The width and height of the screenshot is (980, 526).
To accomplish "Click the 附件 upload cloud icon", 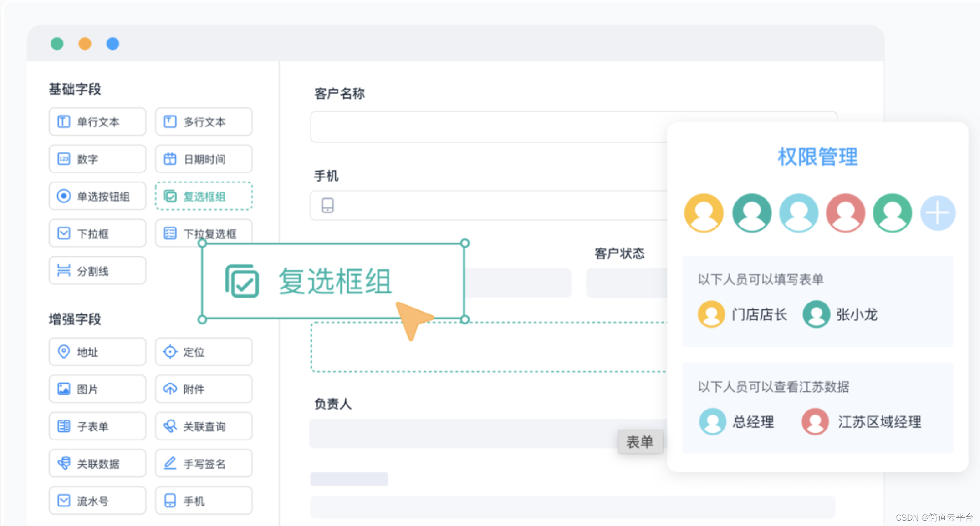I will (x=170, y=389).
